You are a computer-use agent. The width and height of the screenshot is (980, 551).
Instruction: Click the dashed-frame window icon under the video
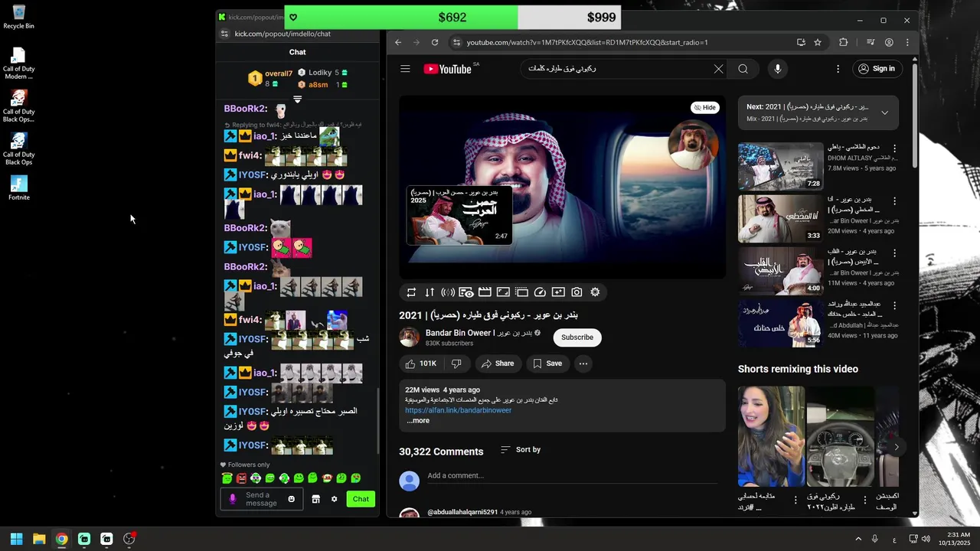(x=521, y=292)
